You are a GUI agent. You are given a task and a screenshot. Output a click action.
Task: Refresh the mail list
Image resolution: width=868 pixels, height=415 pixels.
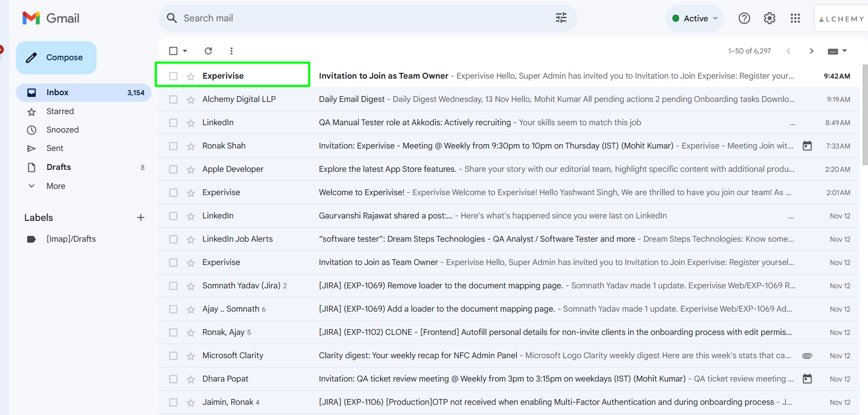(208, 51)
